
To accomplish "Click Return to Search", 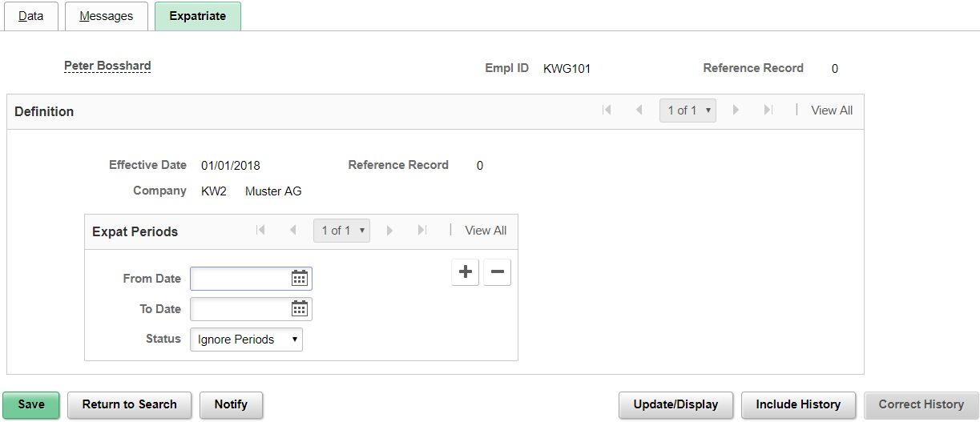I will point(129,404).
